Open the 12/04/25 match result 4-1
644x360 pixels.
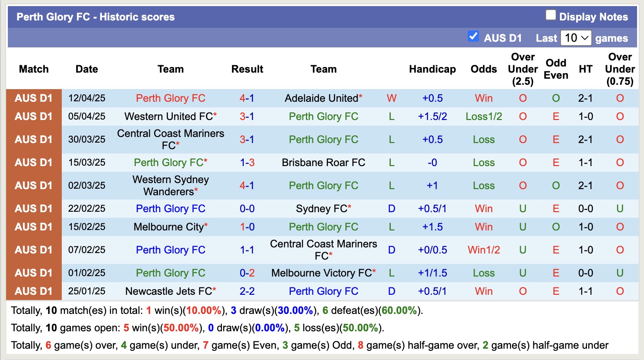247,98
